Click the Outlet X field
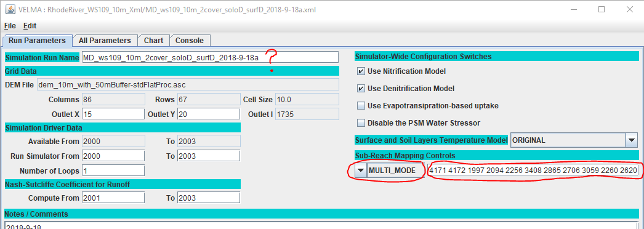The width and height of the screenshot is (644, 229). click(113, 114)
